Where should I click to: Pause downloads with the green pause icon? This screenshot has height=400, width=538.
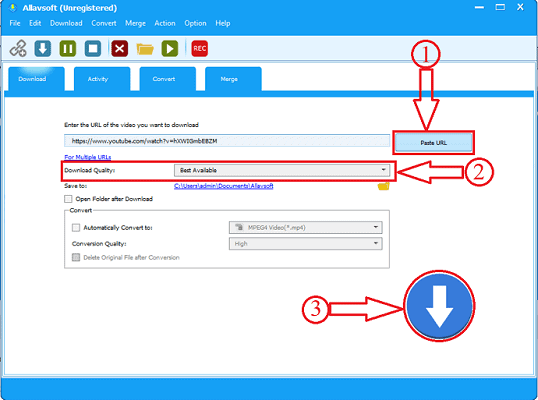pos(68,48)
